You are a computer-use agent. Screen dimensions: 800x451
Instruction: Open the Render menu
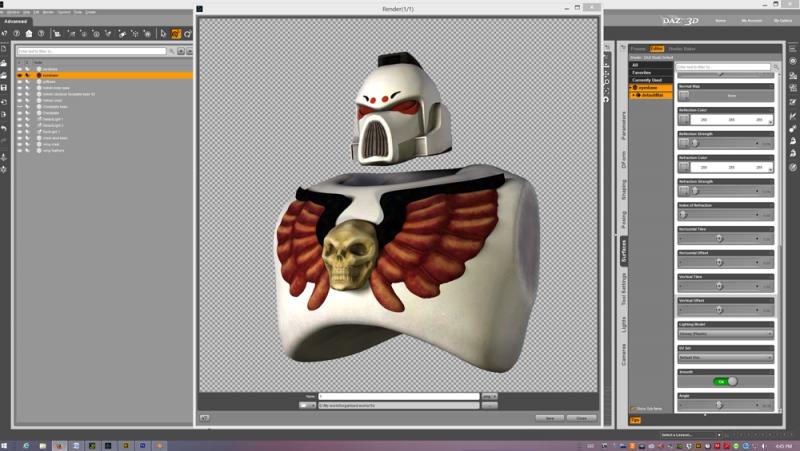pyautogui.click(x=48, y=12)
